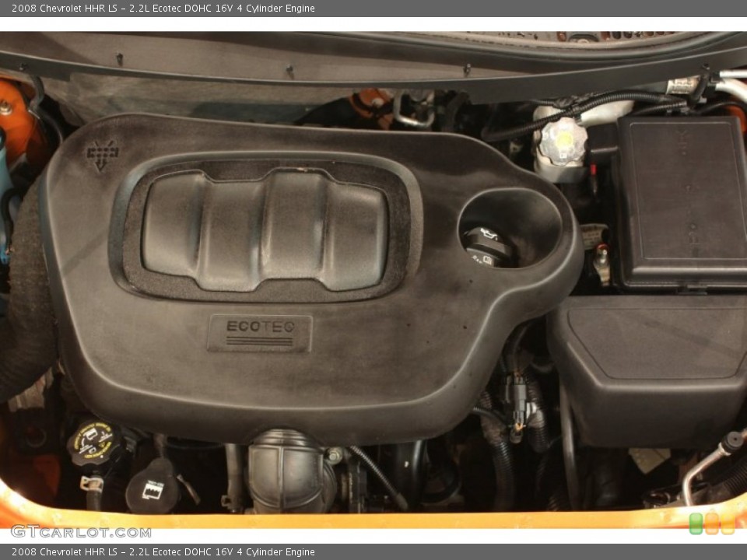The image size is (747, 560).
Task: Click the ECOTEC badge on engine cover
Action: pos(260,334)
